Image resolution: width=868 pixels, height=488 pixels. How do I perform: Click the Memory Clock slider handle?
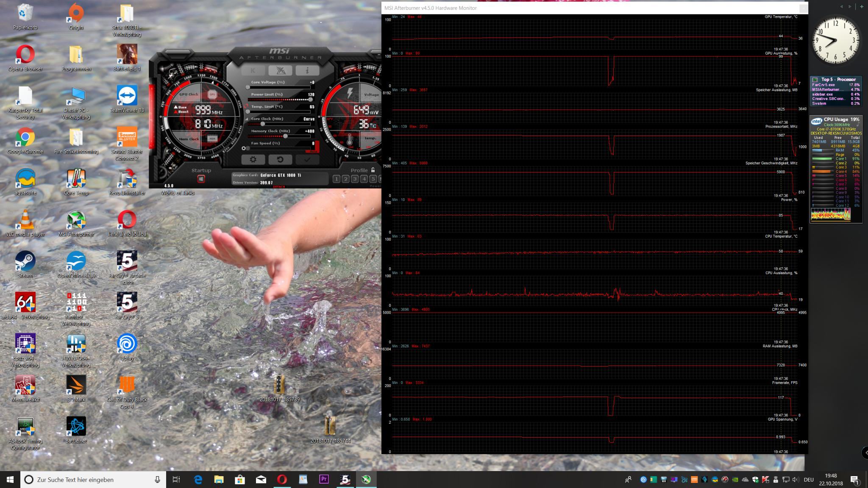point(285,136)
